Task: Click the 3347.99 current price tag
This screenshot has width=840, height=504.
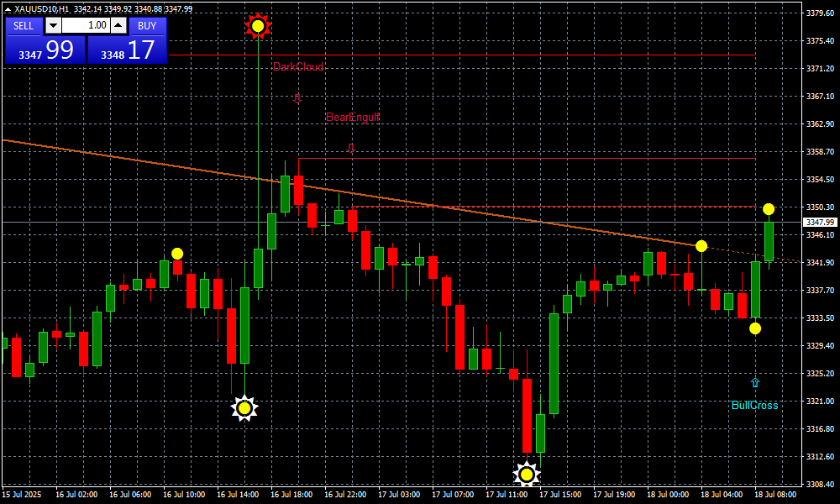Action: point(820,223)
